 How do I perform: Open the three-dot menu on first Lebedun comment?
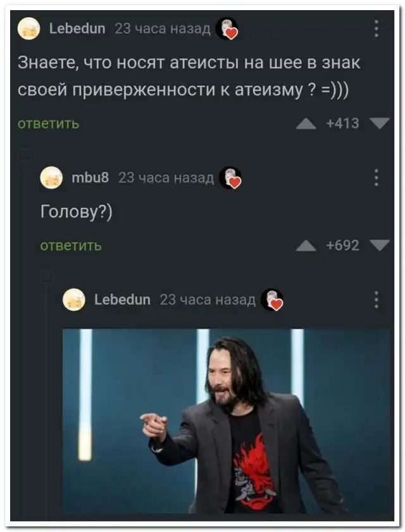[x=376, y=28]
